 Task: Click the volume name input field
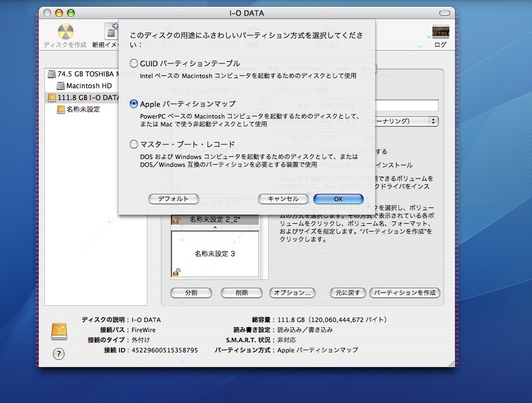(407, 106)
